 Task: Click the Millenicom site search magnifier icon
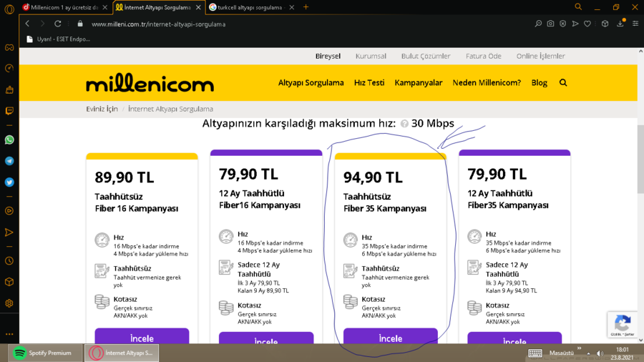[x=563, y=83]
